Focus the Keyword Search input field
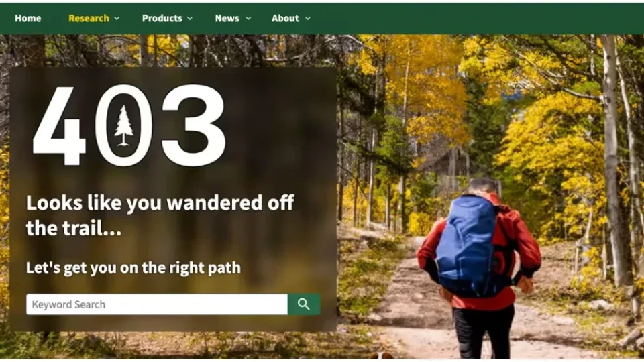This screenshot has width=644, height=362. coord(157,304)
